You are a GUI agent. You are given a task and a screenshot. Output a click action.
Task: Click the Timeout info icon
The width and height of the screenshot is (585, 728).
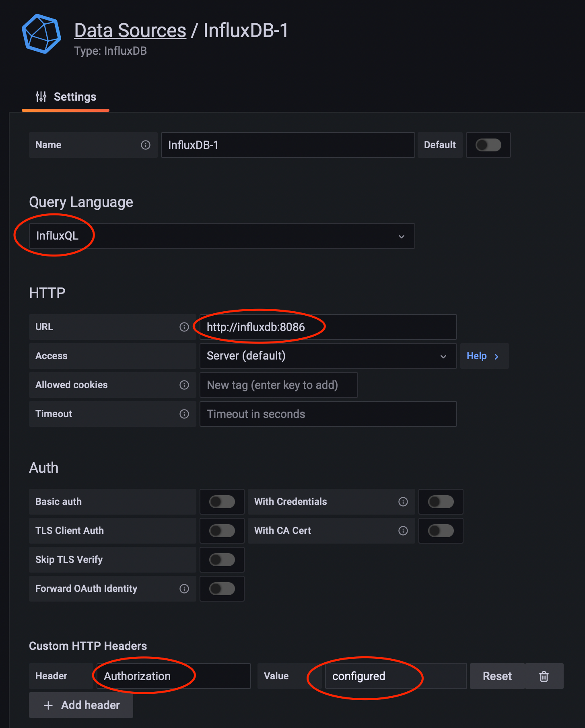[x=184, y=414]
